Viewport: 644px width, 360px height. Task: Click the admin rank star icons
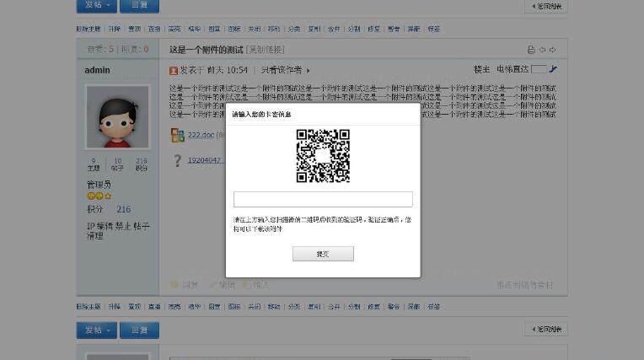pyautogui.click(x=99, y=196)
